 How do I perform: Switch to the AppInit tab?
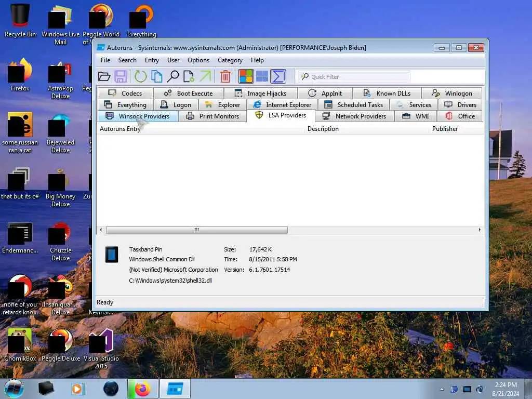coord(325,94)
